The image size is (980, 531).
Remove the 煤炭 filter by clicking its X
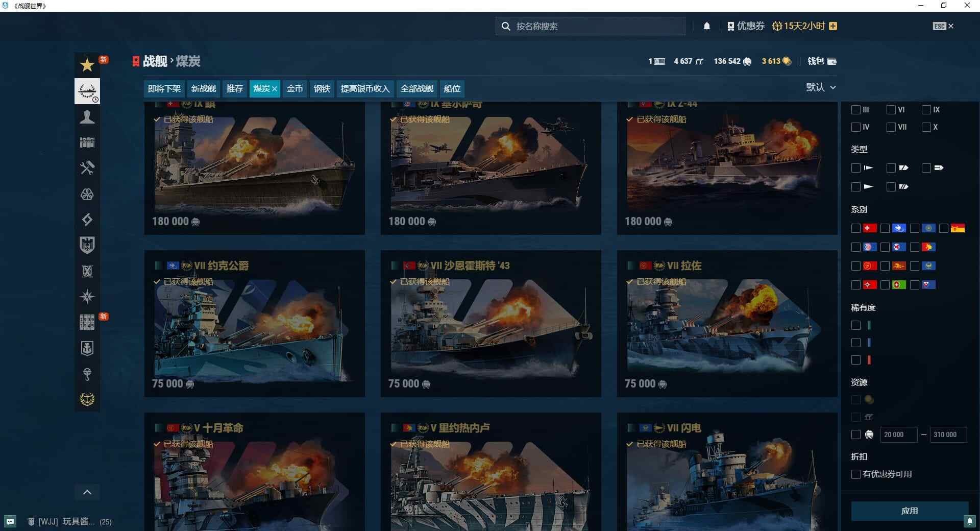pos(274,88)
